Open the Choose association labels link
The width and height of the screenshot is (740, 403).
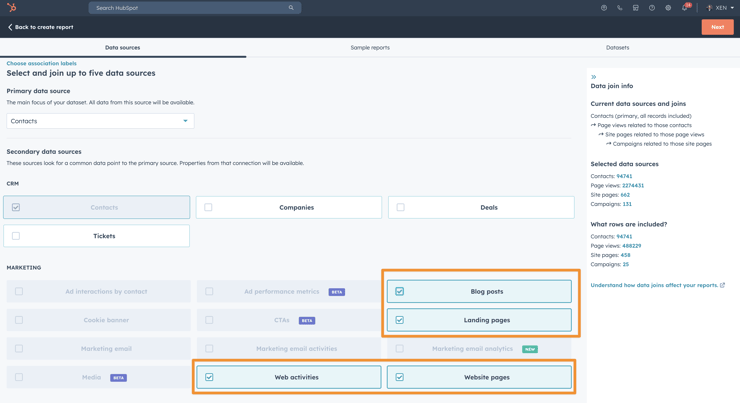[42, 63]
